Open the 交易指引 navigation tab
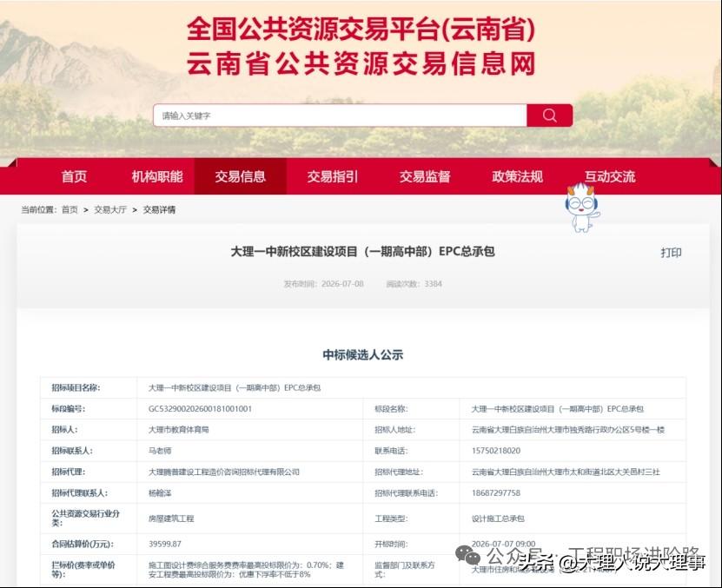This screenshot has width=722, height=588. pos(333,176)
